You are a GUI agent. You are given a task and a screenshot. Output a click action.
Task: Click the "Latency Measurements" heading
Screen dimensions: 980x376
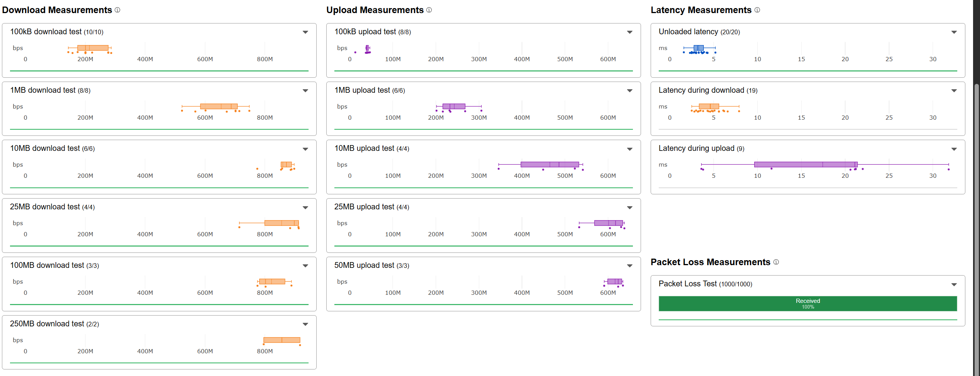701,10
